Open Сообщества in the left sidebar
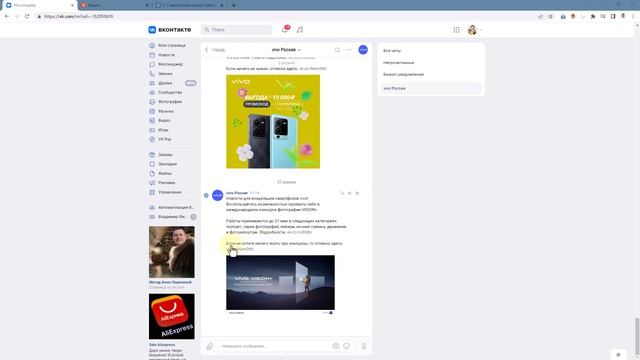Screen dimensions: 640x360 coord(170,92)
